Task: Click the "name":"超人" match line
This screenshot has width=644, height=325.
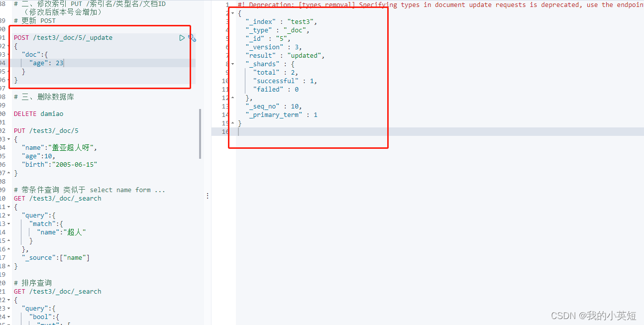Action: pyautogui.click(x=62, y=232)
